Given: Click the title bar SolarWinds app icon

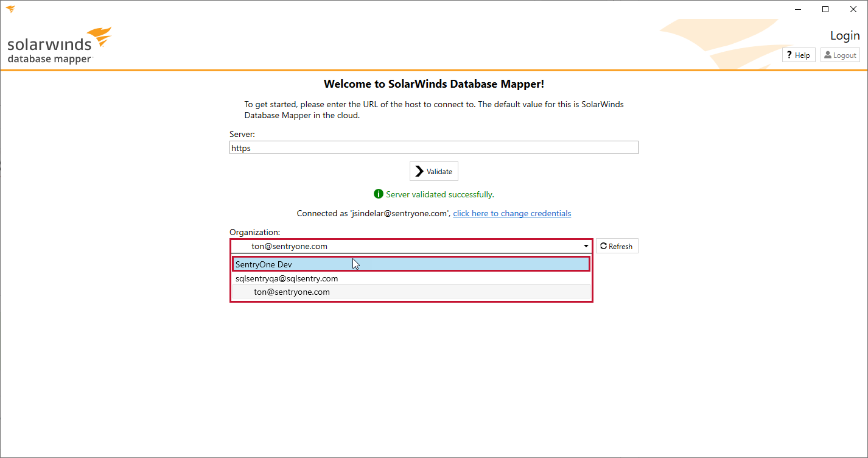Looking at the screenshot, I should coord(10,9).
